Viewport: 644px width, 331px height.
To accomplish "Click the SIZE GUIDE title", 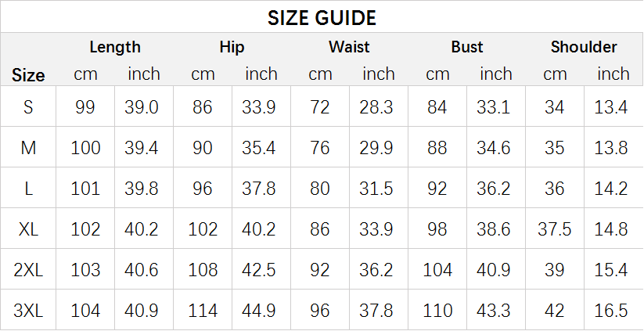I will 322,17.
